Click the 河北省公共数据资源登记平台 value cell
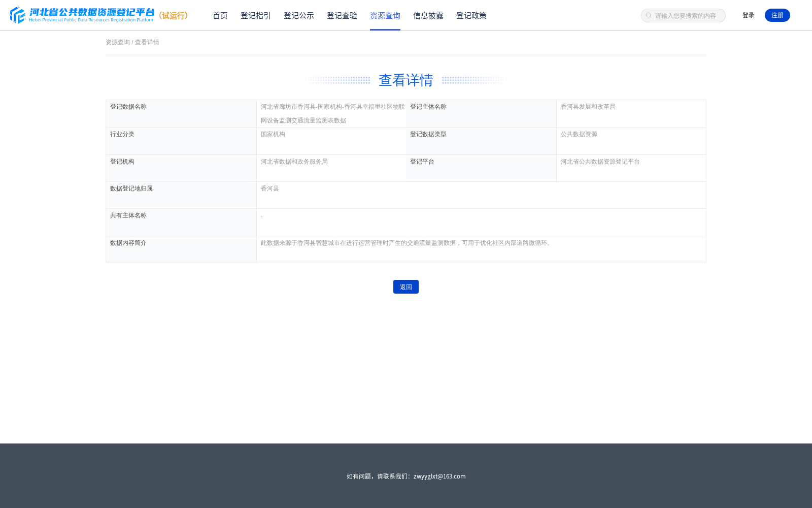812x508 pixels. 631,168
